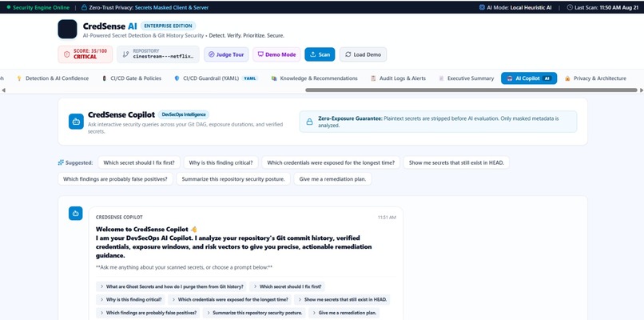644x320 pixels.
Task: Expand 'Which findings are probably false positives?' chat prompt
Action: tap(148, 313)
